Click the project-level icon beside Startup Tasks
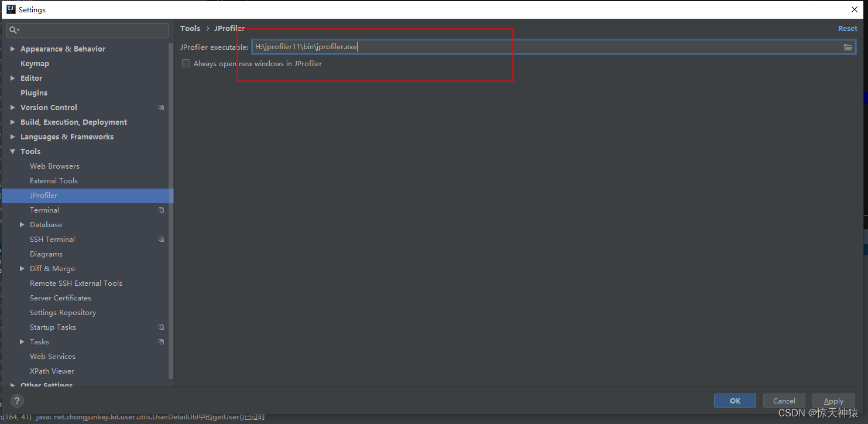The height and width of the screenshot is (424, 868). (x=162, y=327)
